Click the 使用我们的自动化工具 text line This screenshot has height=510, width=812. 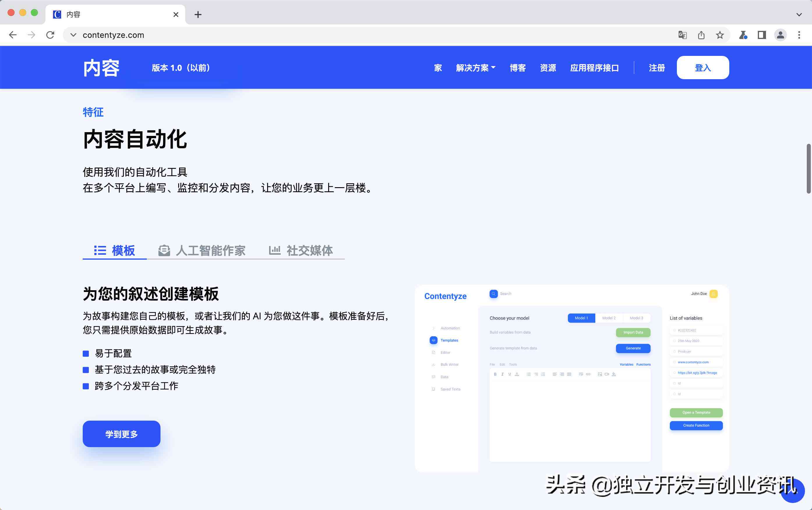[135, 172]
